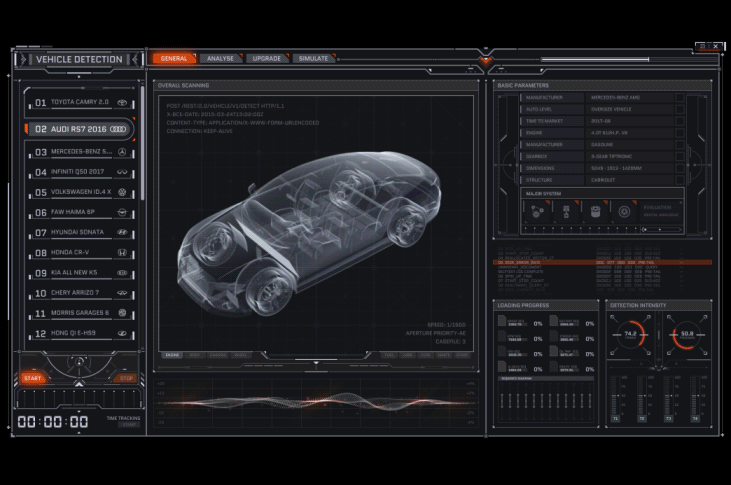The width and height of the screenshot is (731, 485).
Task: Click the Hyundai logo on row 07
Action: pos(122,232)
